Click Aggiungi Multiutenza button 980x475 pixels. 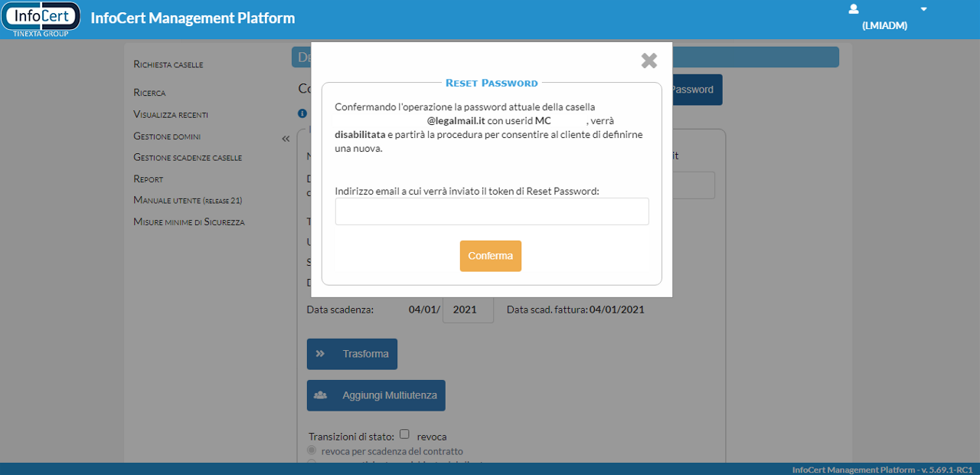(376, 395)
